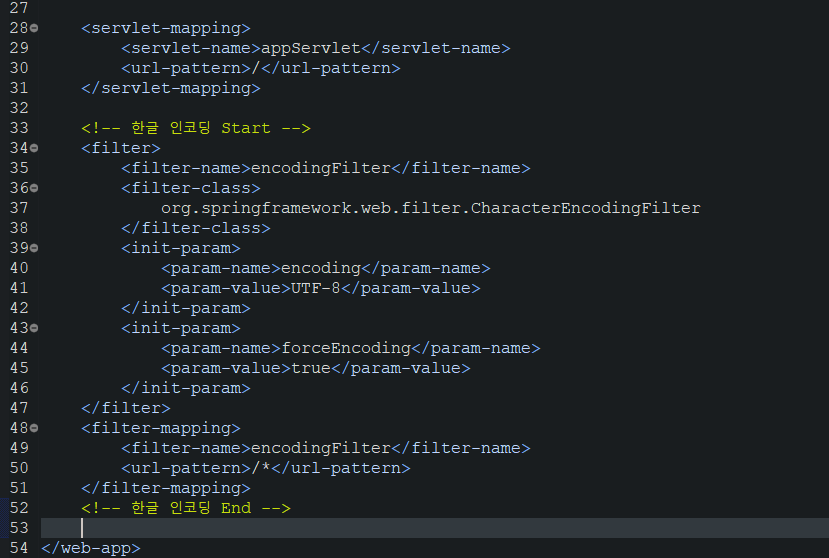829x558 pixels.
Task: Click the comment '한글 인코딩 Start'
Action: coord(196,128)
